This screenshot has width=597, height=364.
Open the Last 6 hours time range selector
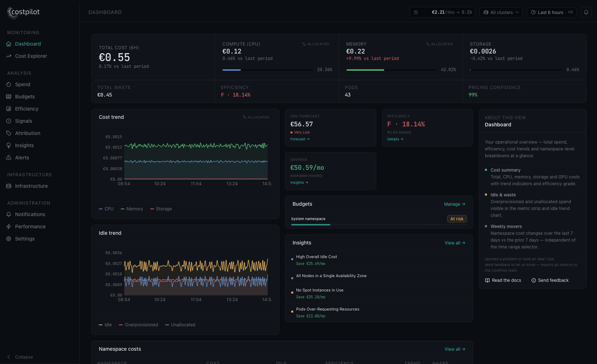551,12
